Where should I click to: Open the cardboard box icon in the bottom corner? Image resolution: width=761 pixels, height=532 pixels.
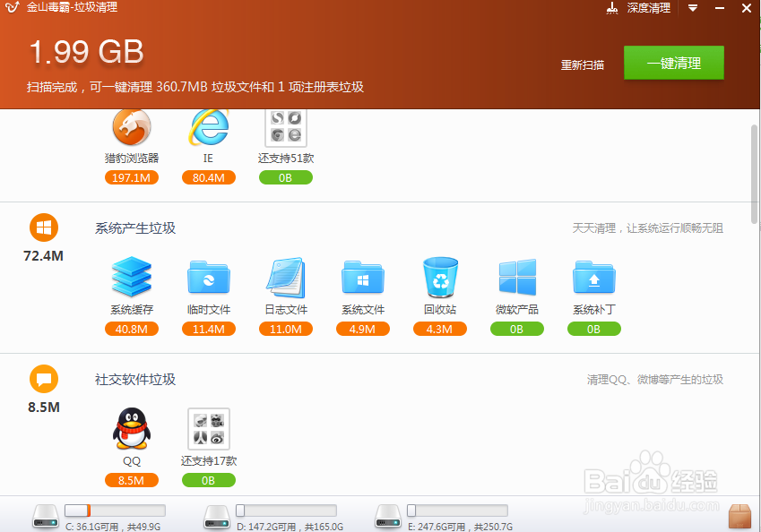point(739,516)
